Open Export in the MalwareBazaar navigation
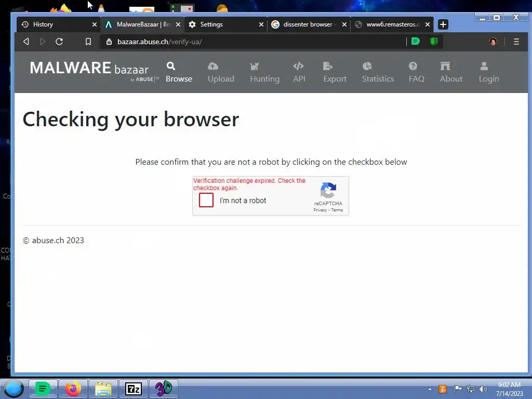This screenshot has width=532, height=399. (335, 72)
